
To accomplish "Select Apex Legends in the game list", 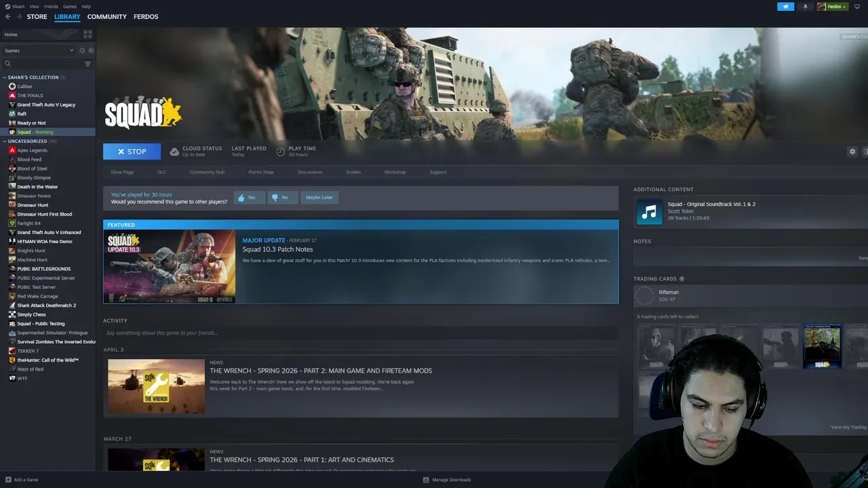I will [x=47, y=150].
